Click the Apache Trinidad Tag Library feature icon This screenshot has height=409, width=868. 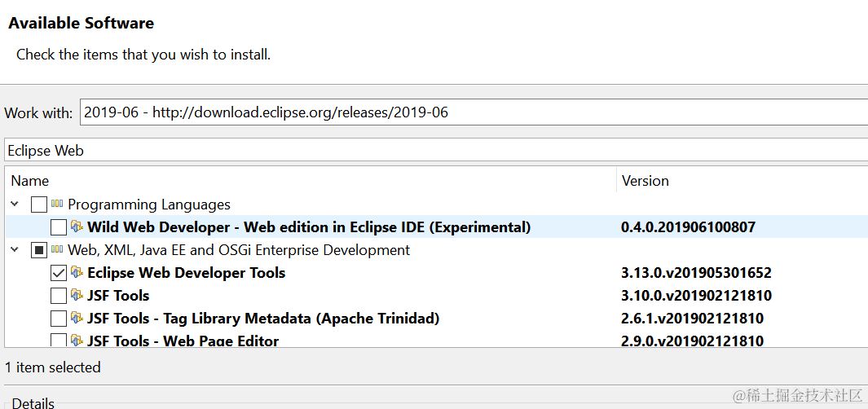[77, 318]
